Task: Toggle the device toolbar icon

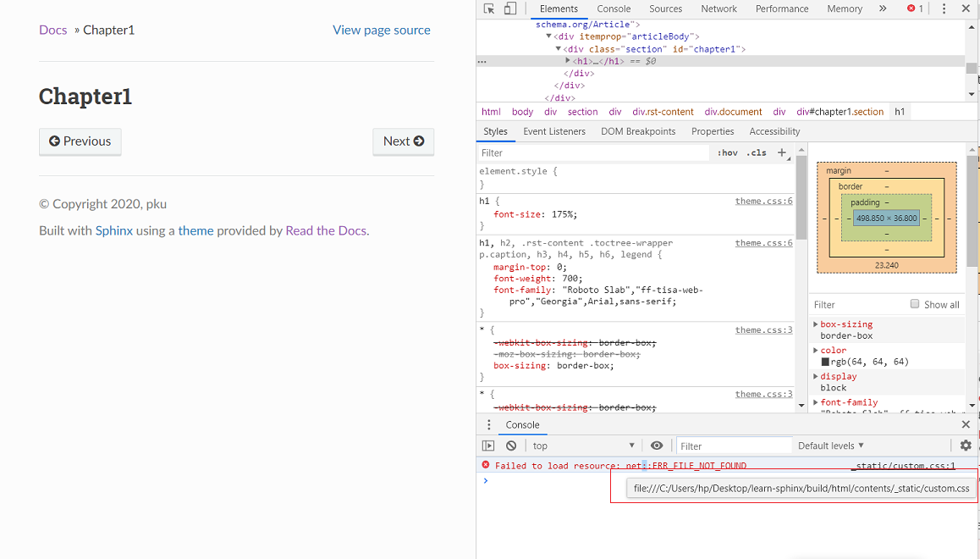Action: 510,8
